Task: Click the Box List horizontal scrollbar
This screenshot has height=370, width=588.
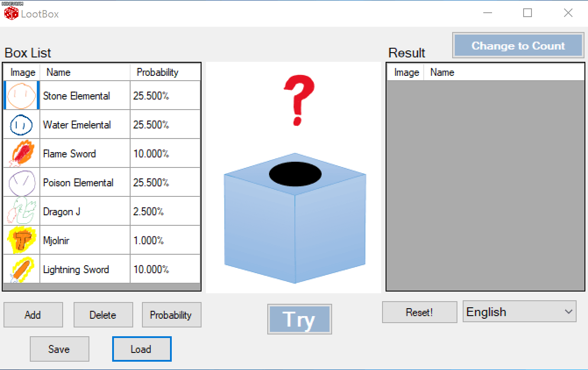Action: pyautogui.click(x=102, y=286)
